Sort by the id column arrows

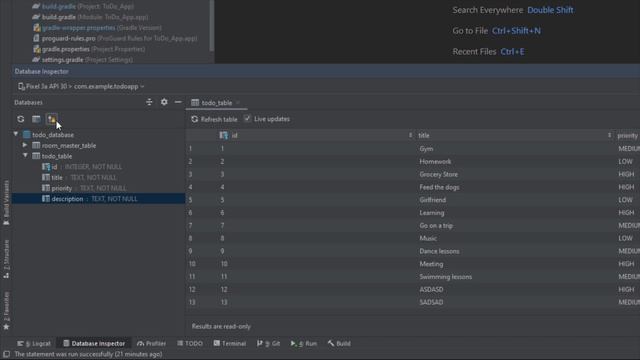click(x=410, y=136)
